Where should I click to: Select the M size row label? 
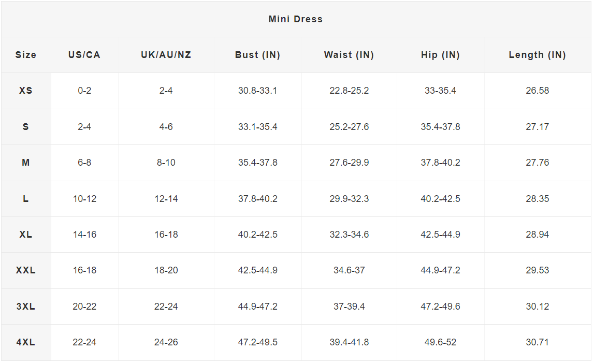(x=26, y=163)
